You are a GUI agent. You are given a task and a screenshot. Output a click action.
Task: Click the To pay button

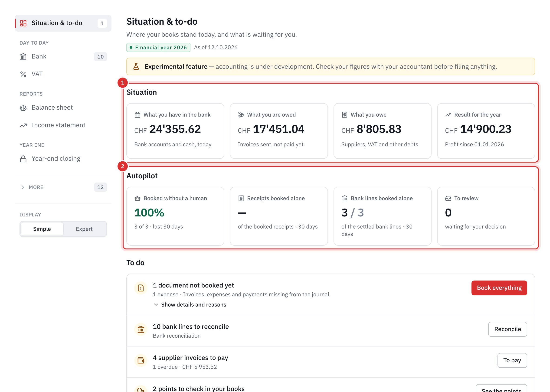pos(512,360)
